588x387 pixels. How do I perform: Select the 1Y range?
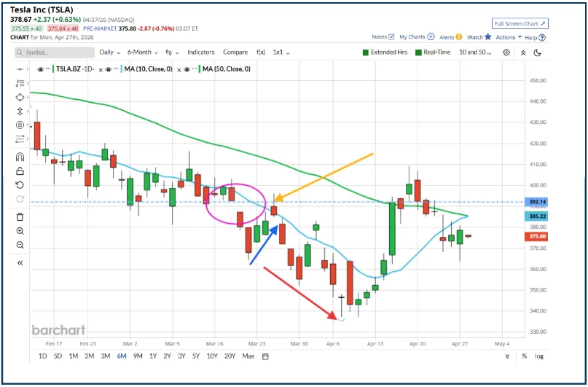[153, 356]
